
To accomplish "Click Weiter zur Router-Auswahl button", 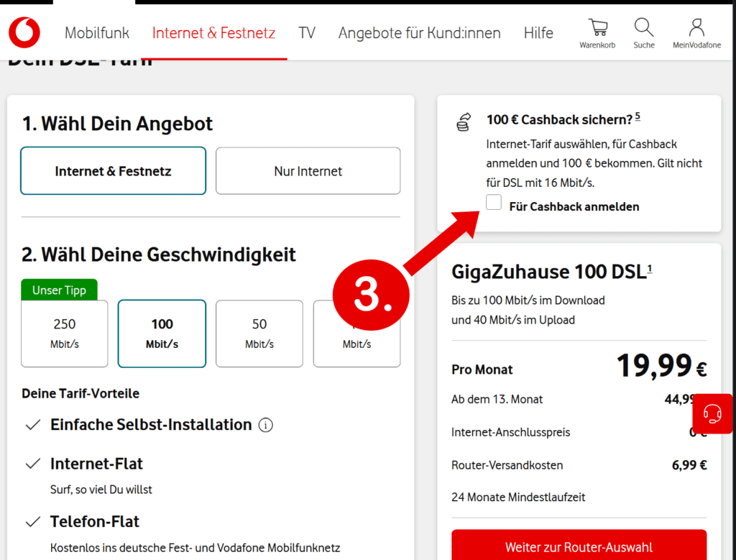I will click(579, 546).
